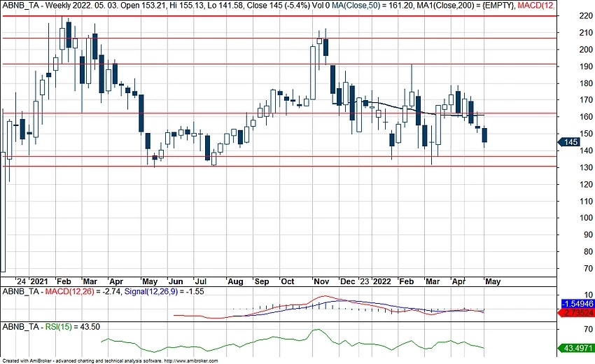595x364 pixels.
Task: Select the 'Lo 141.58' value in header
Action: [226, 6]
